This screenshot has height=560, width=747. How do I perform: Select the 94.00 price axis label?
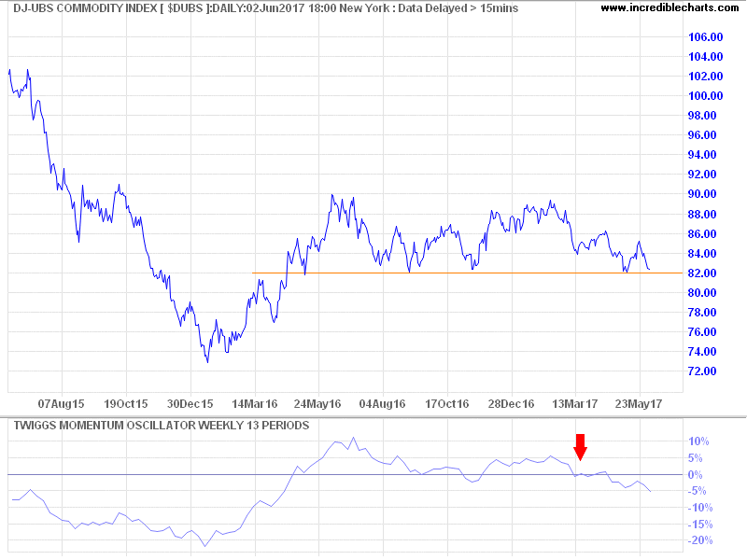tap(702, 155)
